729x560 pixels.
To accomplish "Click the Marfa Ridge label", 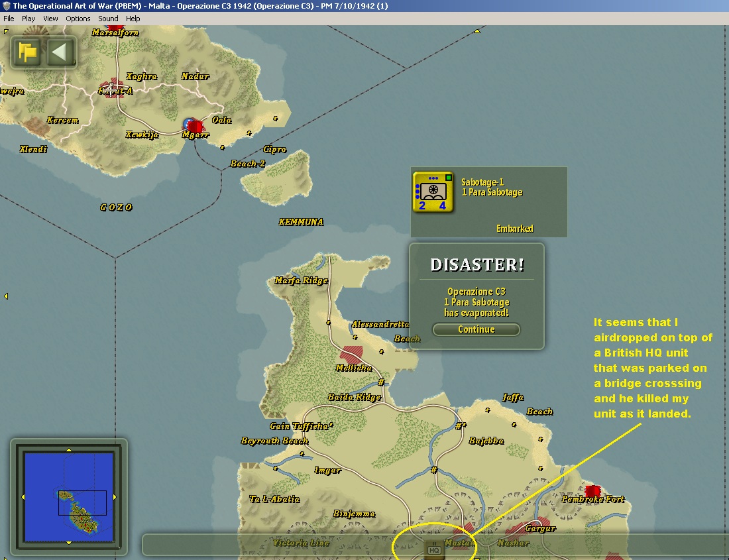I will 302,280.
